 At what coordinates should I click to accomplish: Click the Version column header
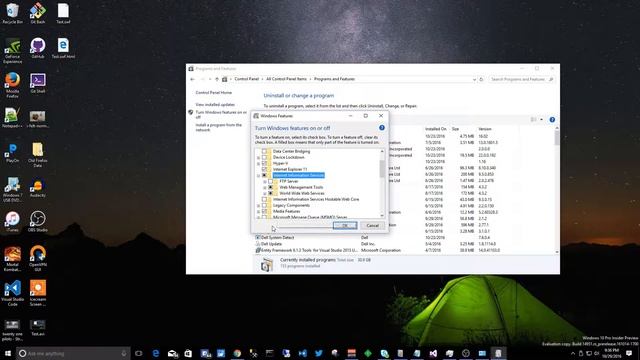(485, 129)
